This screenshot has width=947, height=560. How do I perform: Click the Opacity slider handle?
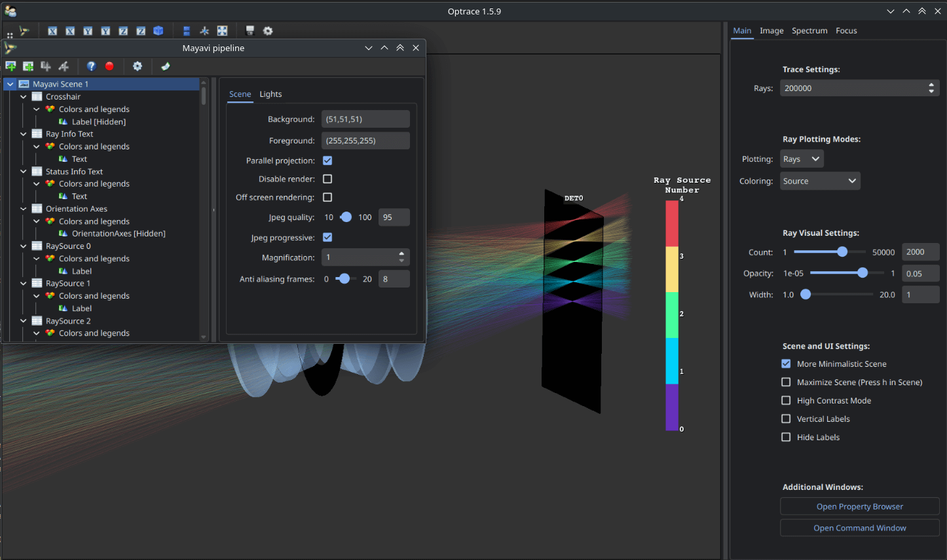point(863,273)
